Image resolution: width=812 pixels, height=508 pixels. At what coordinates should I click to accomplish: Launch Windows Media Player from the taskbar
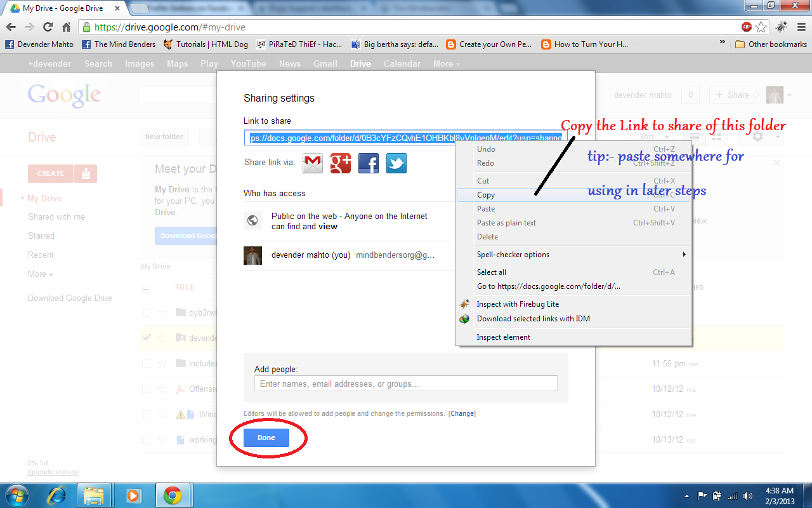[x=133, y=495]
